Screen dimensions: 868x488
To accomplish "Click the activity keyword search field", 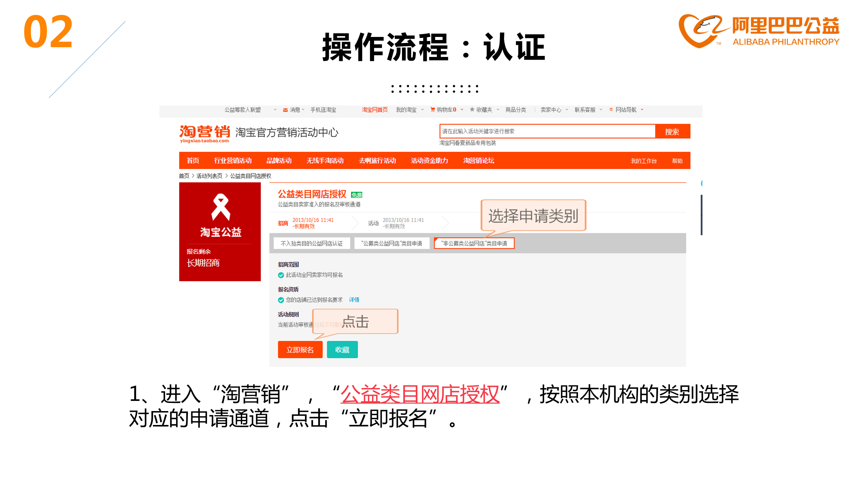I will tap(547, 131).
